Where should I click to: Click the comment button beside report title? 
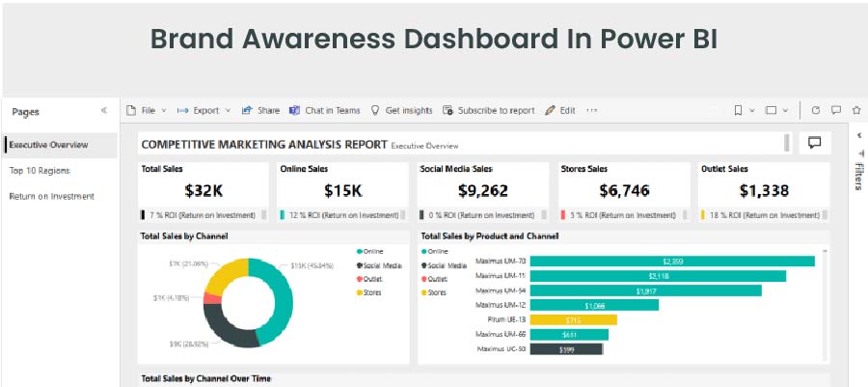[x=814, y=143]
